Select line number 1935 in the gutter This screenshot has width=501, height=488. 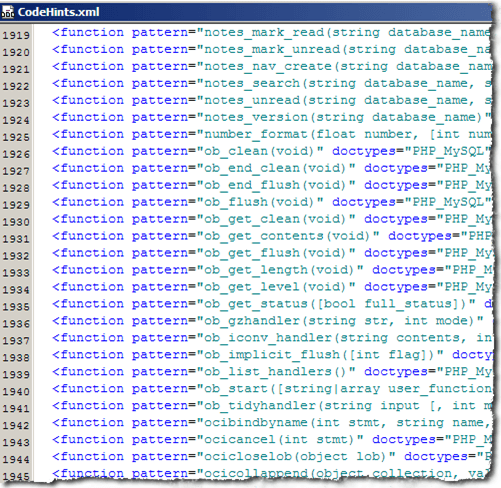click(16, 307)
